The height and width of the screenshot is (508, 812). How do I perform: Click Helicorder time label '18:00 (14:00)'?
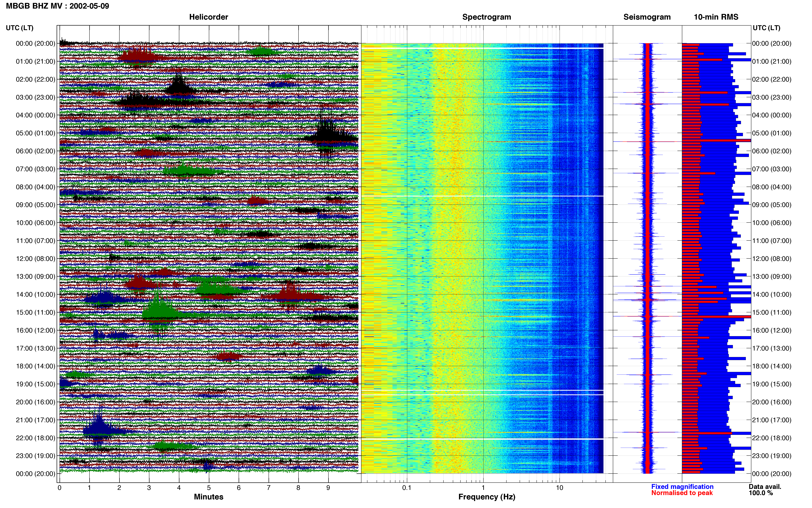tap(36, 366)
